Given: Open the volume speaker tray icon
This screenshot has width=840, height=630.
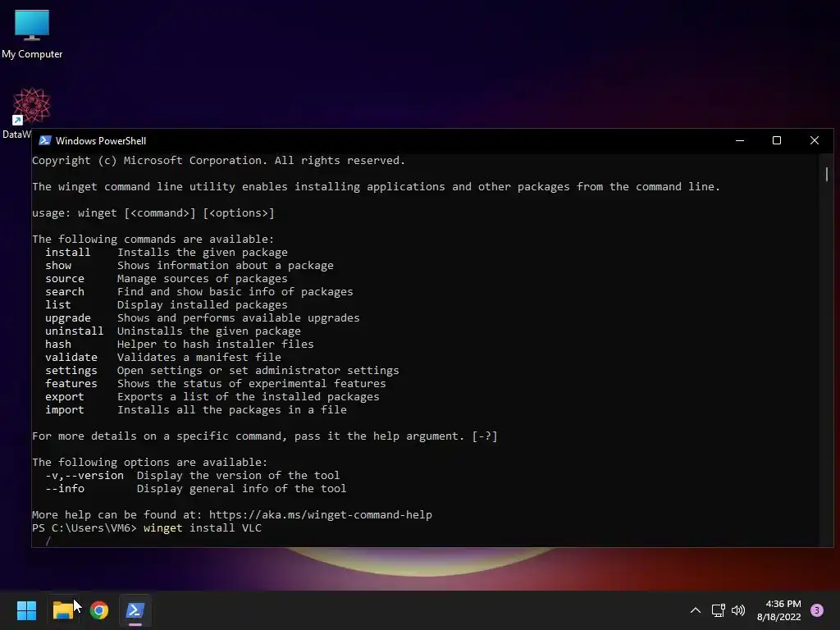Looking at the screenshot, I should (x=738, y=610).
